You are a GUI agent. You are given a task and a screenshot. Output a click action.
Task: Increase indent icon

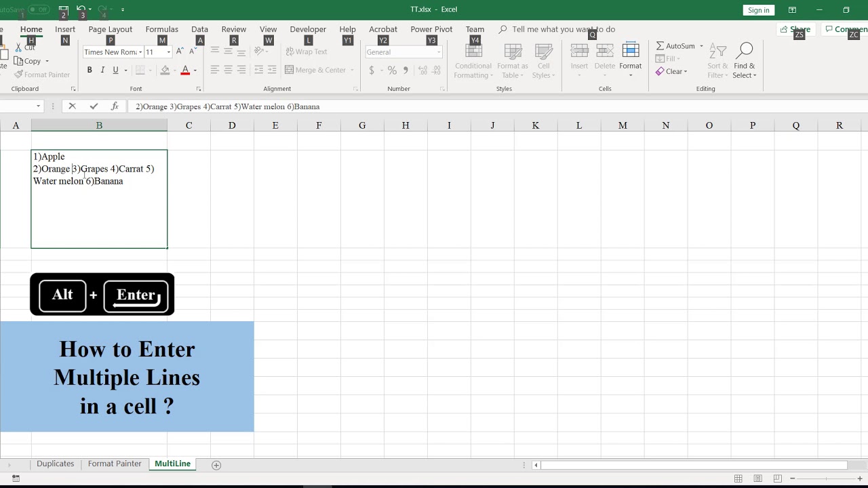(x=272, y=70)
